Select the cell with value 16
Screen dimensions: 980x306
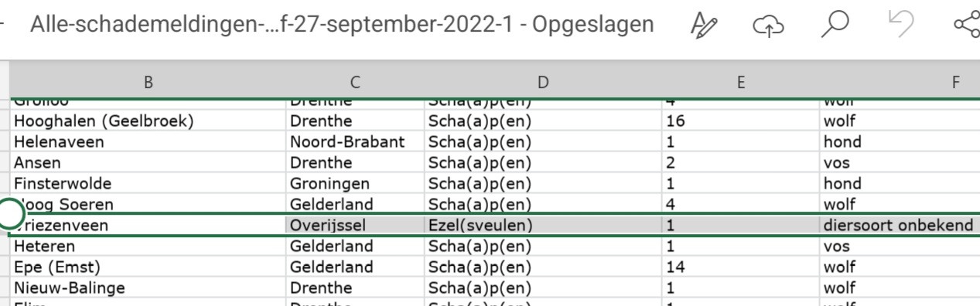point(740,121)
